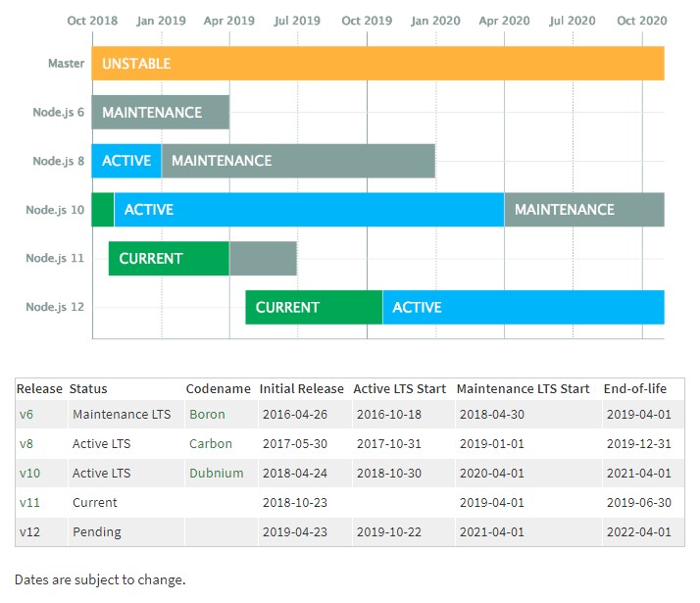This screenshot has height=603, width=700.
Task: Click the 2020-04-01 maintenance start date
Action: [x=492, y=474]
